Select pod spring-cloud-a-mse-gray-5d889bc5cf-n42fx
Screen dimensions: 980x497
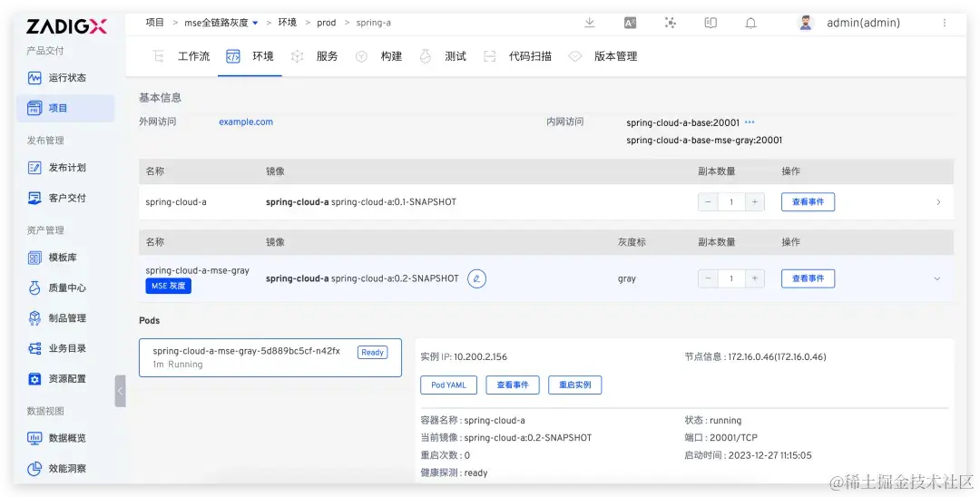[270, 357]
